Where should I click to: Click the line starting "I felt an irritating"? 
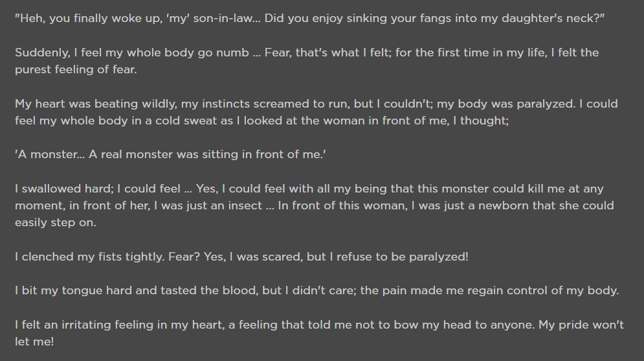coord(319,325)
